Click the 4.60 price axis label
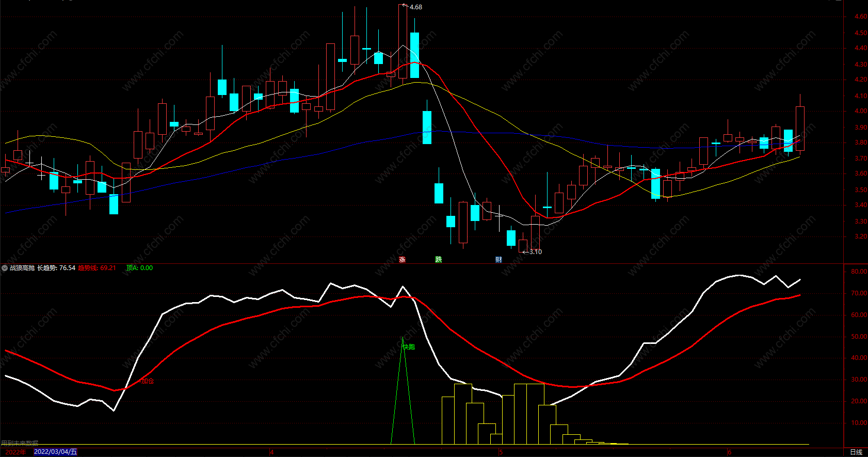 click(860, 17)
